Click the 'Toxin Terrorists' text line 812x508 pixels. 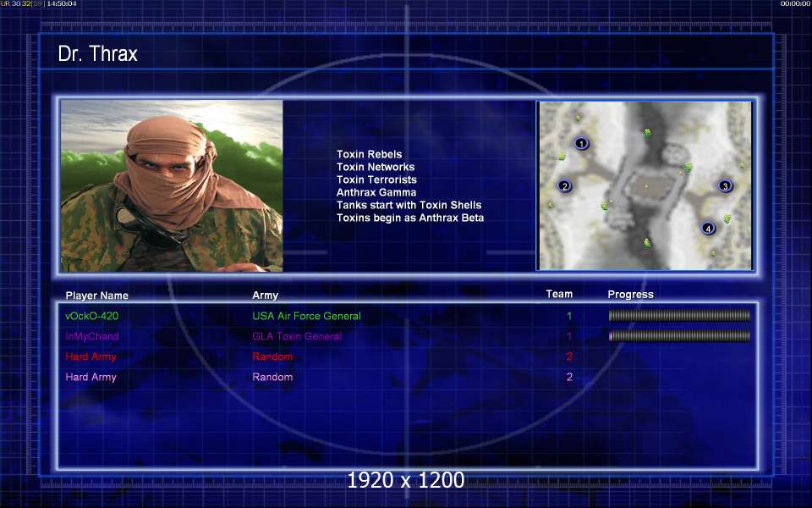point(376,179)
